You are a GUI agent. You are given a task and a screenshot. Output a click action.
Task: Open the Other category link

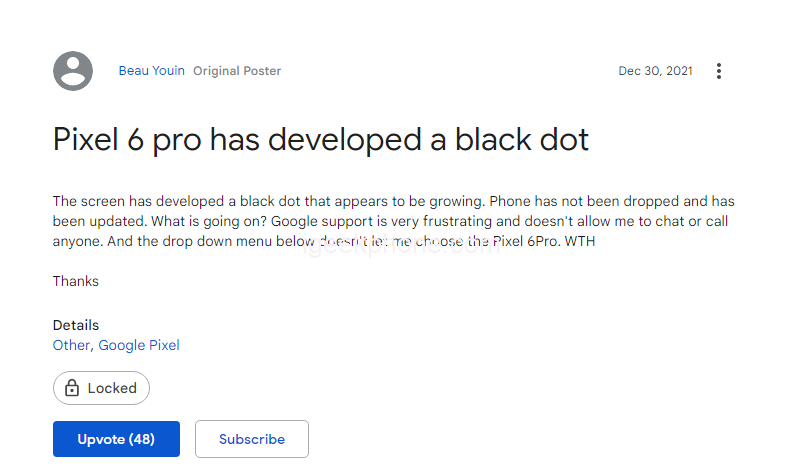pos(72,345)
